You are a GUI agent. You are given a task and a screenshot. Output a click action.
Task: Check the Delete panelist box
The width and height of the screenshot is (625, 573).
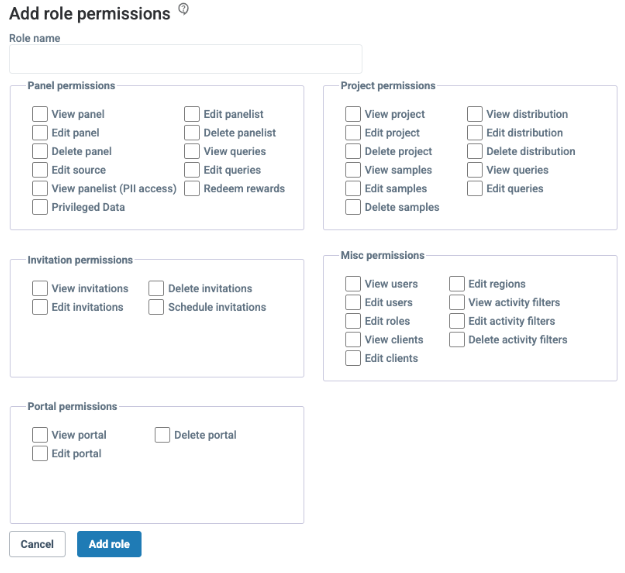point(192,133)
